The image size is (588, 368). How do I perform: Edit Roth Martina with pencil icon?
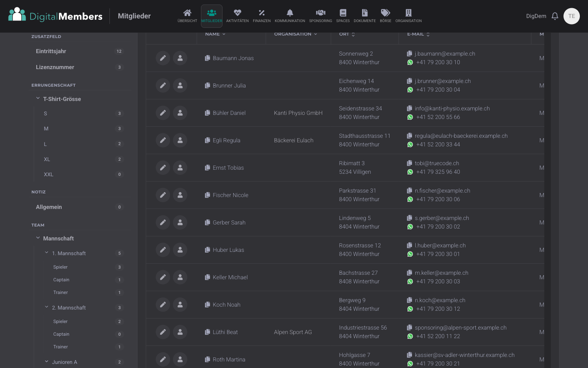point(163,359)
